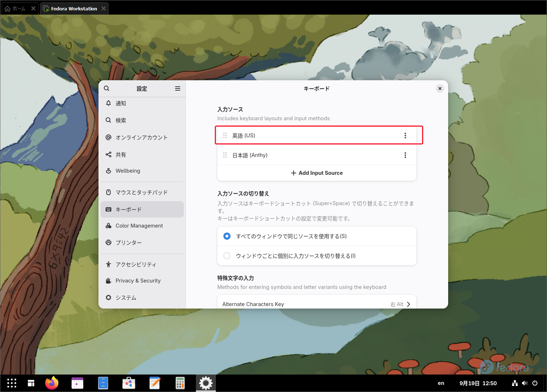547x392 pixels.
Task: Click the network icon in system tray
Action: pyautogui.click(x=515, y=383)
